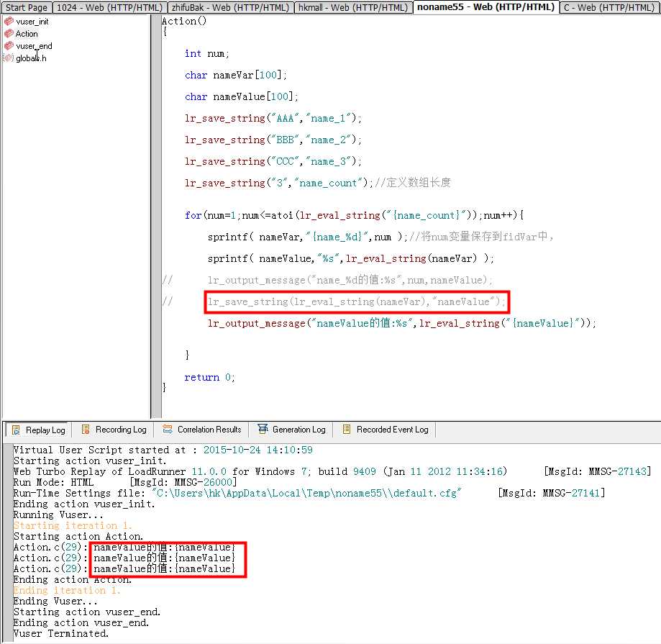Click the for loop statement line

(x=354, y=215)
